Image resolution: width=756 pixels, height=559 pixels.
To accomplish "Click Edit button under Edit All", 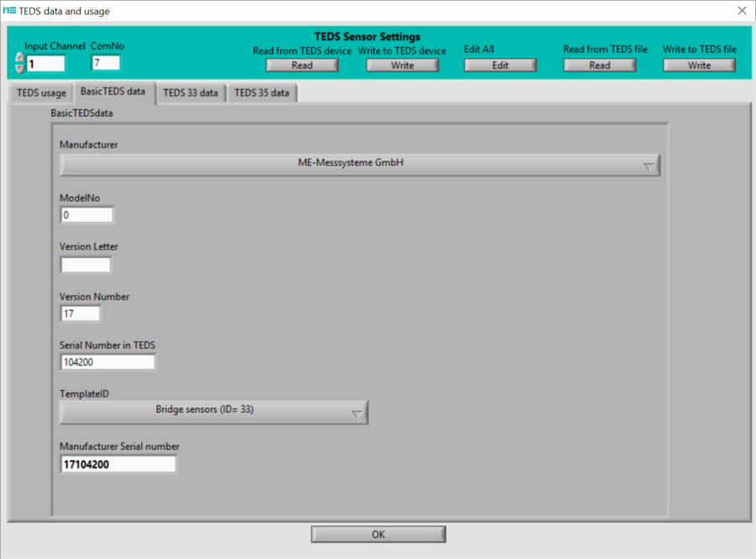I will pos(500,66).
